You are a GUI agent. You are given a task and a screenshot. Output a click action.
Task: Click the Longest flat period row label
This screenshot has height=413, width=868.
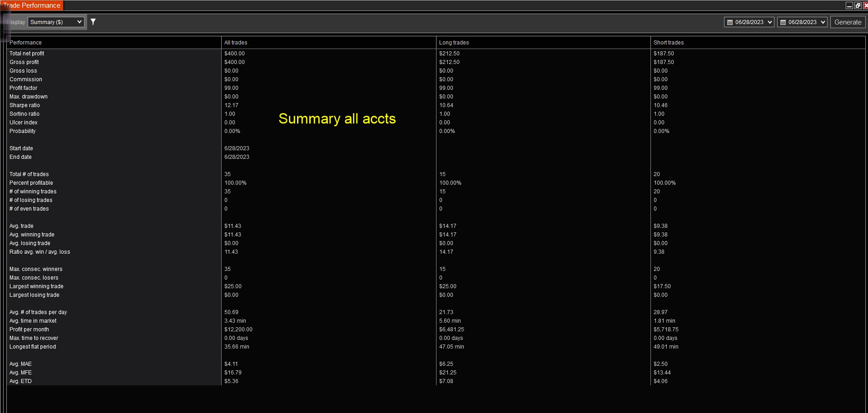[x=33, y=347]
